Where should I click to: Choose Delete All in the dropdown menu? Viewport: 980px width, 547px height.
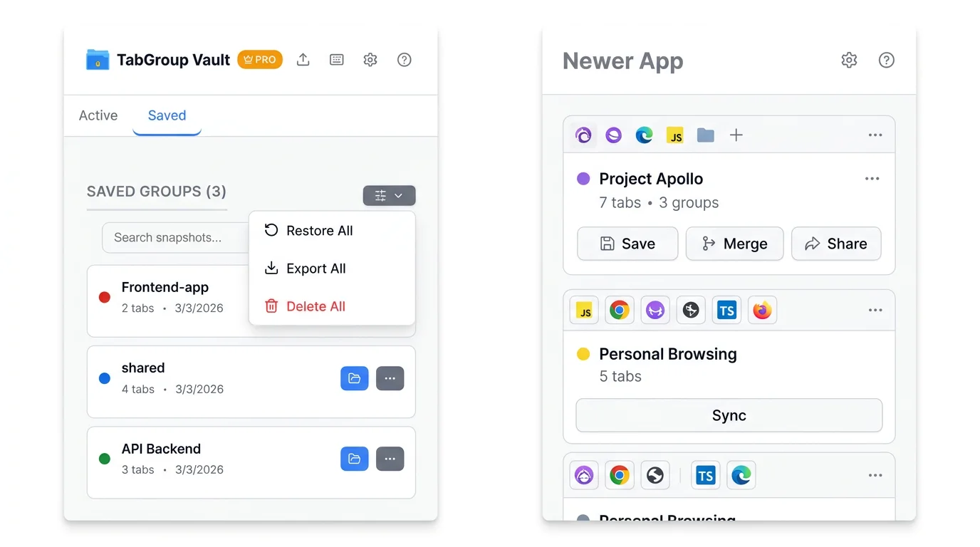pos(316,306)
